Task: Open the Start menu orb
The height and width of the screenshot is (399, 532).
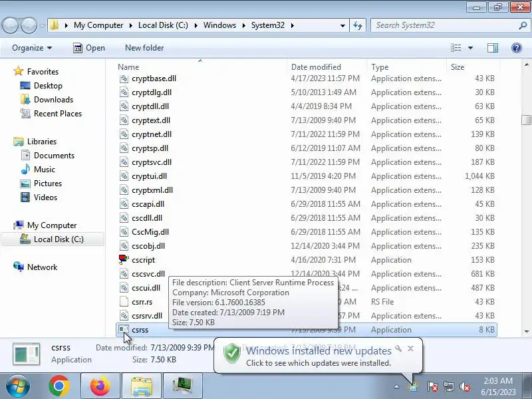Action: (18, 386)
